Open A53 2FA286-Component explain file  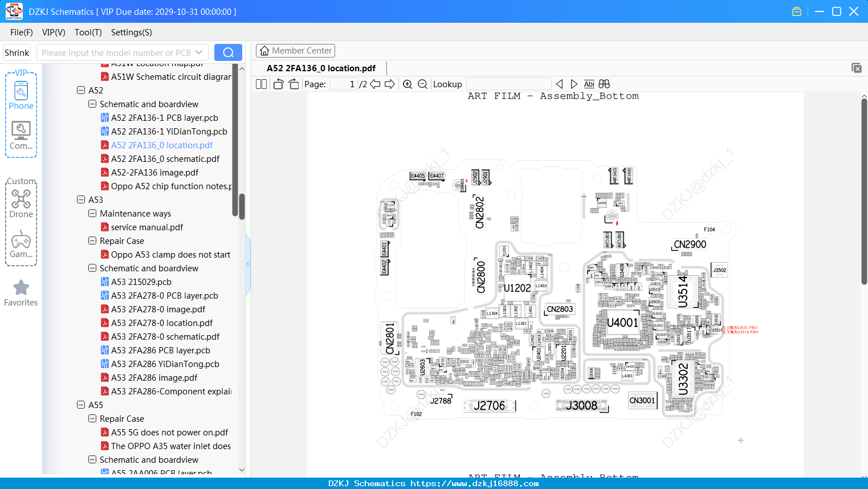(171, 392)
